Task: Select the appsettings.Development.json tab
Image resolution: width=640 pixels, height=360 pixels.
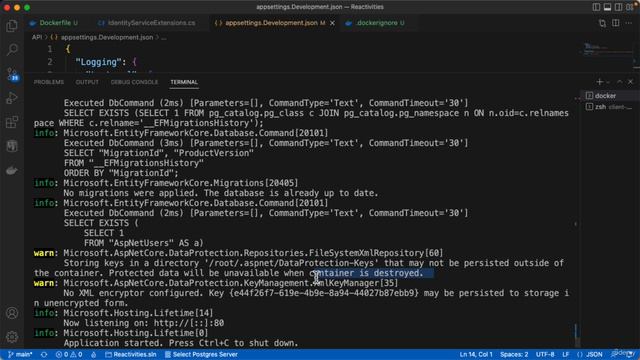Action: (271, 23)
